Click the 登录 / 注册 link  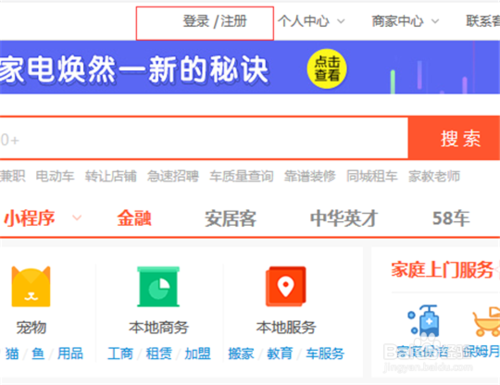215,21
